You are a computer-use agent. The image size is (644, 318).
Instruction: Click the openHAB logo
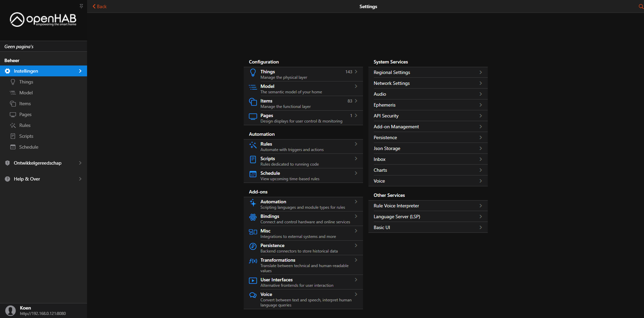pos(43,20)
